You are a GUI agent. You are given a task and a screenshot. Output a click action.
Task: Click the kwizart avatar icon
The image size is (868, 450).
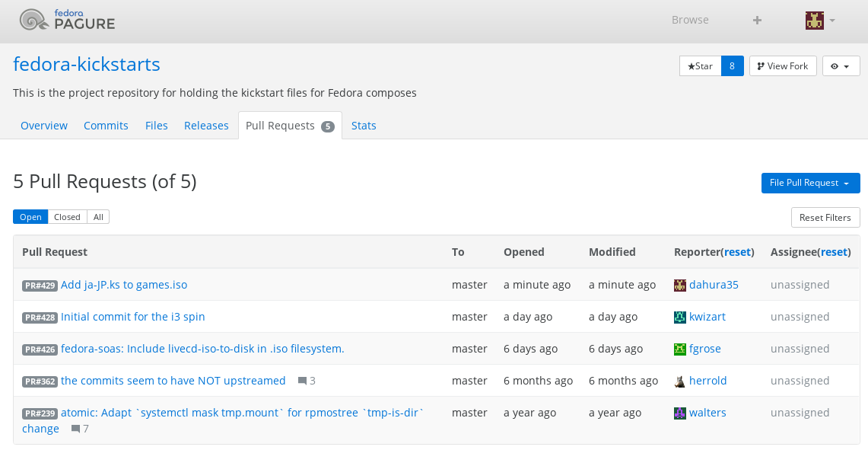(680, 318)
